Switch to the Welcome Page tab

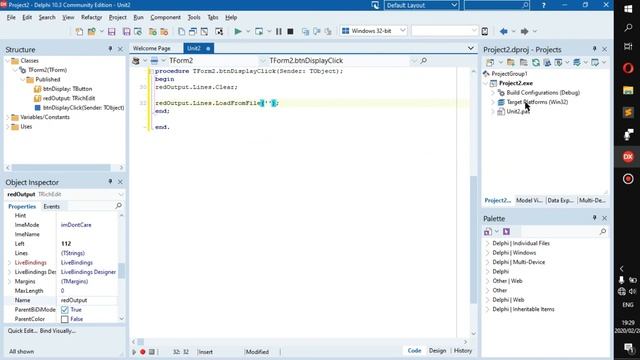point(152,48)
